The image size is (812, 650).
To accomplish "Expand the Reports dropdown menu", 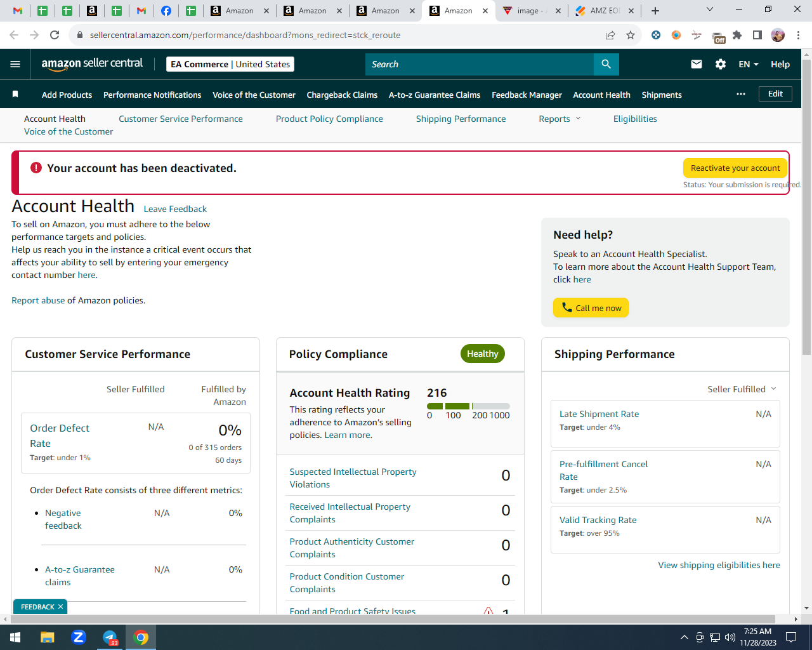I will pos(560,119).
